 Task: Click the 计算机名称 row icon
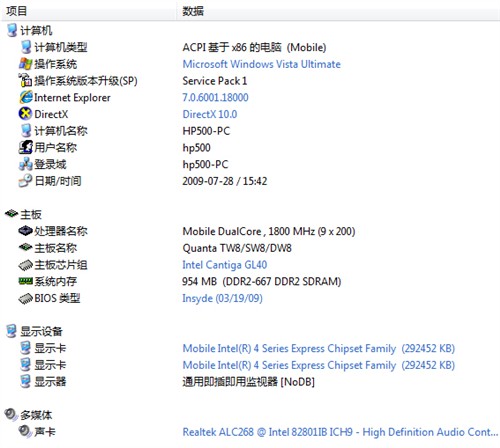[26, 131]
